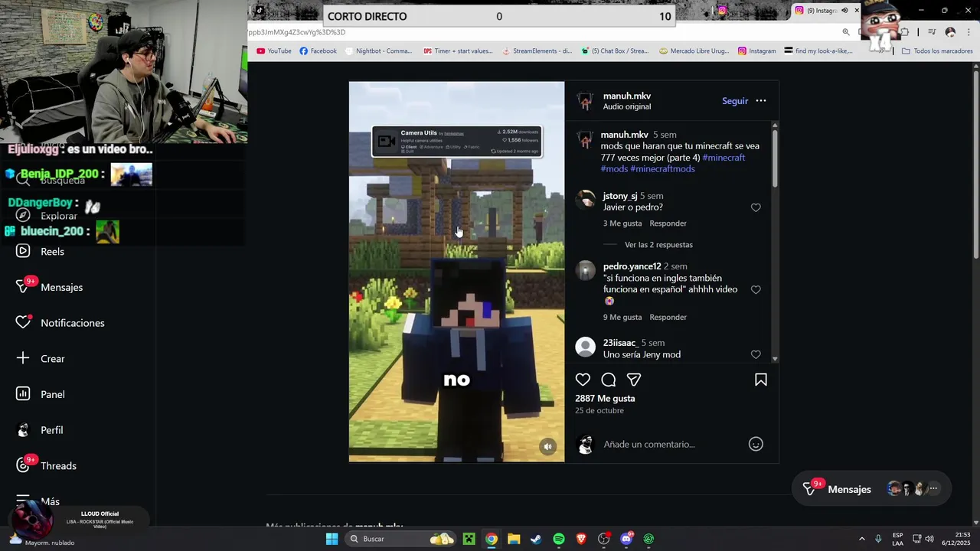
Task: Open Mercado Libre Uruguay bookmark
Action: click(x=694, y=51)
